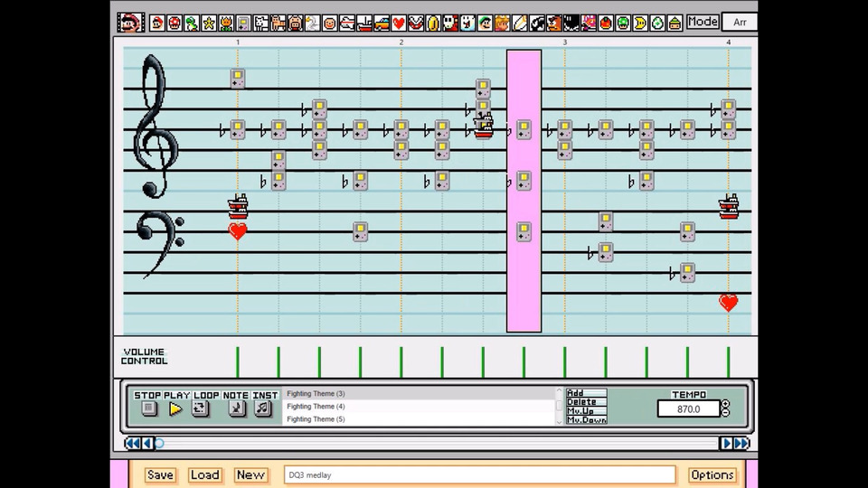Select the Luigi instrument
868x488 pixels.
pos(485,23)
